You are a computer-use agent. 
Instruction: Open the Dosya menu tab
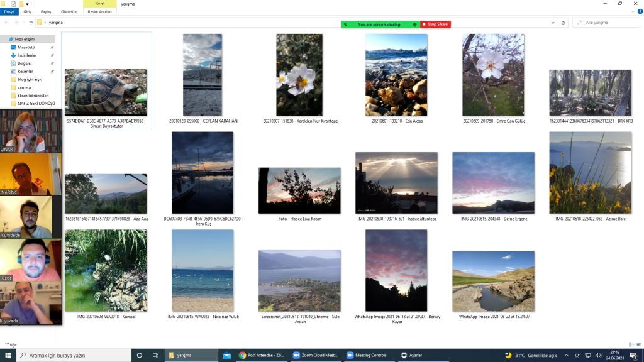[x=9, y=12]
